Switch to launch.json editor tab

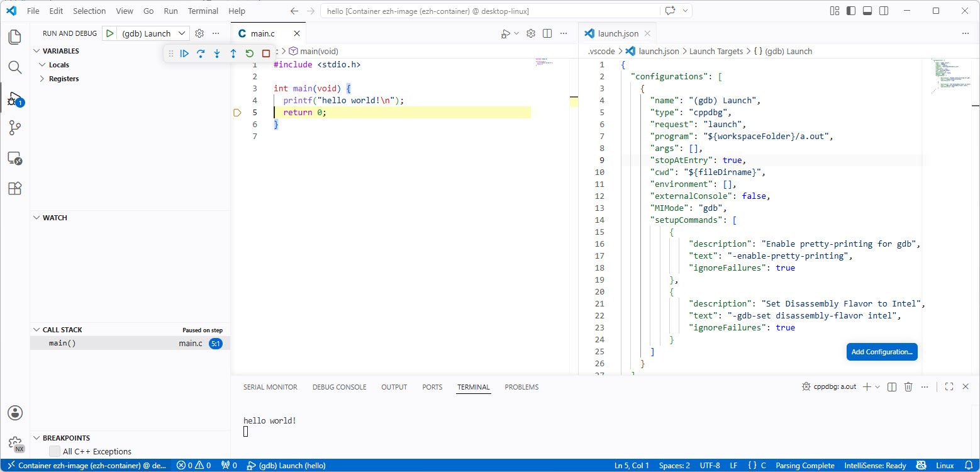click(618, 33)
